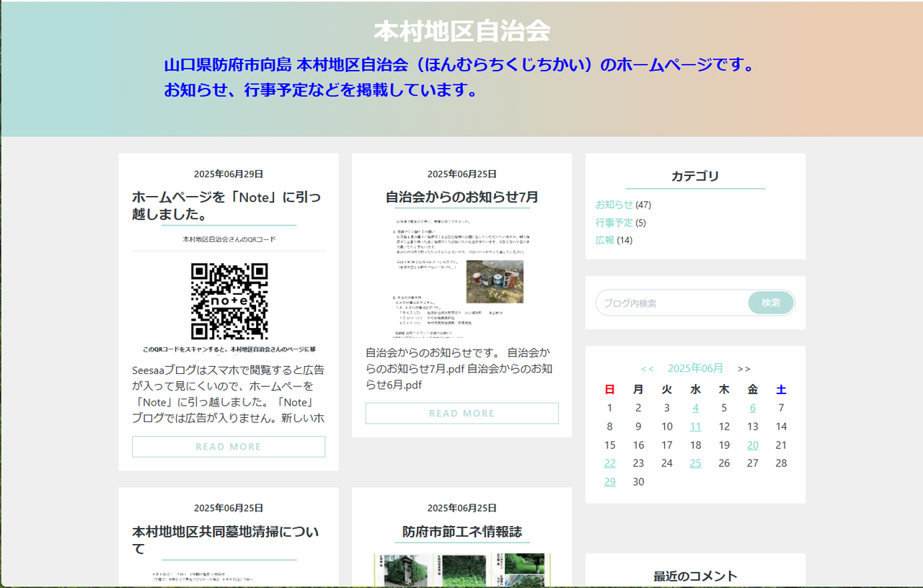This screenshot has width=923, height=588.
Task: Open the 本村地区自治会 site title link
Action: click(461, 31)
